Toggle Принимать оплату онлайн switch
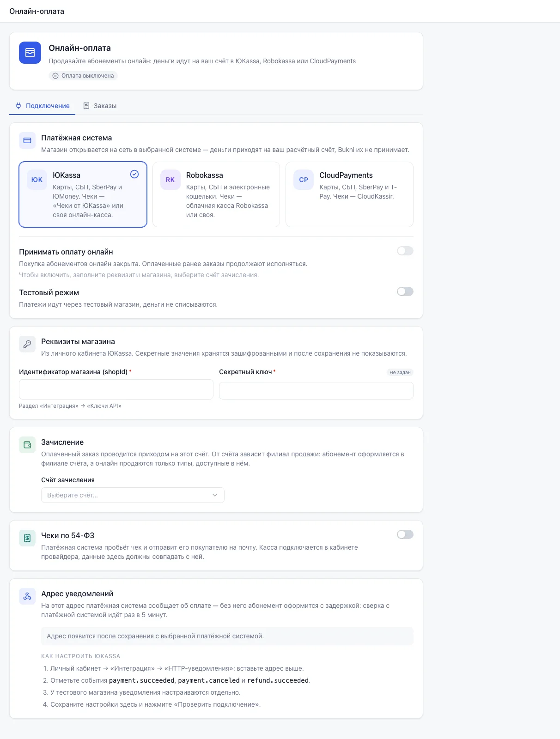 (x=405, y=251)
